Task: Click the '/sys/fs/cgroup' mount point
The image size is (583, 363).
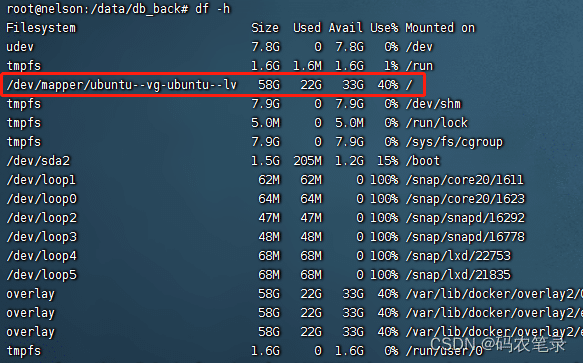Action: [x=454, y=142]
